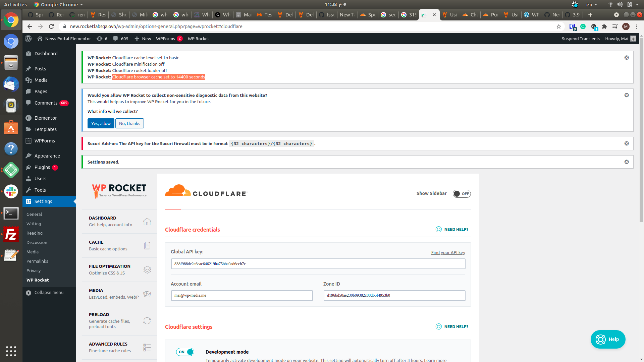
Task: Click the Help lifesaver button
Action: [607, 339]
